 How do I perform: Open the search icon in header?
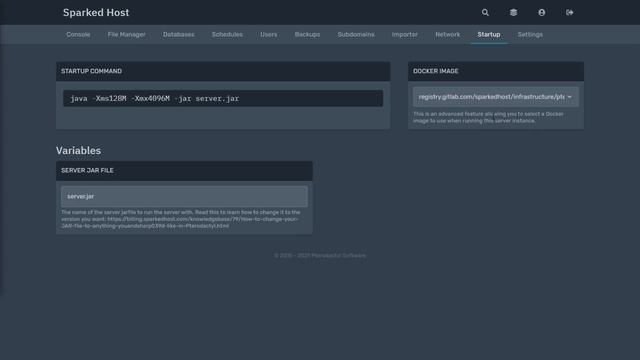click(485, 13)
